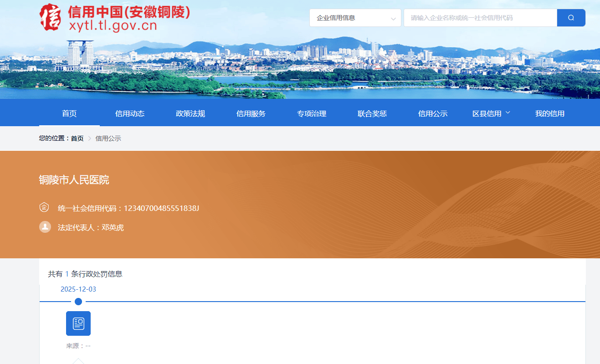
Task: Select the 信用服务 navigation item
Action: tap(251, 113)
